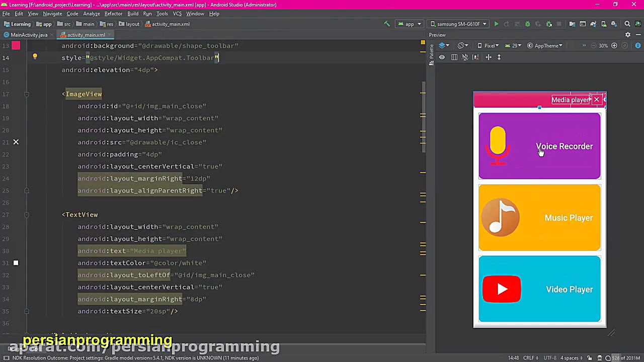The width and height of the screenshot is (644, 362).
Task: Click the Attach Debugger to Android Process icon
Action: tap(549, 24)
